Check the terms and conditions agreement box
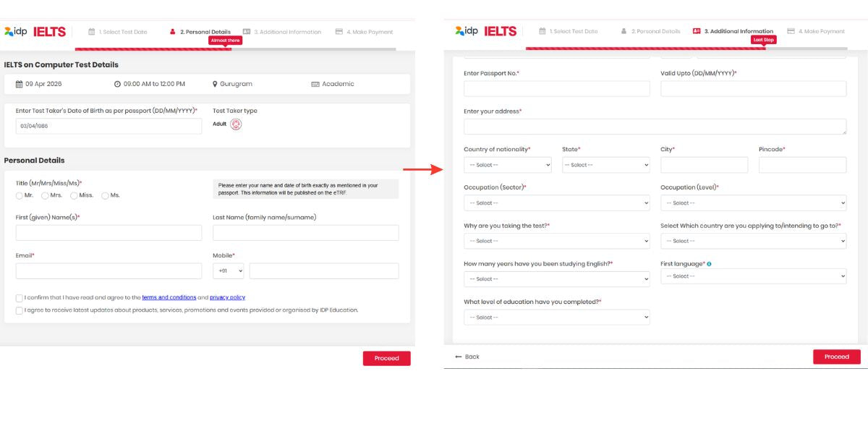This screenshot has width=868, height=434. click(20, 298)
